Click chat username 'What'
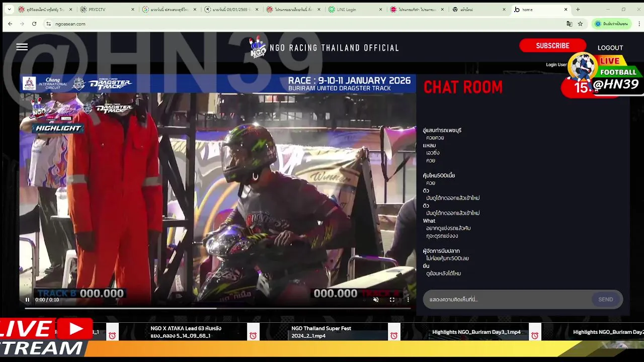 (x=429, y=221)
